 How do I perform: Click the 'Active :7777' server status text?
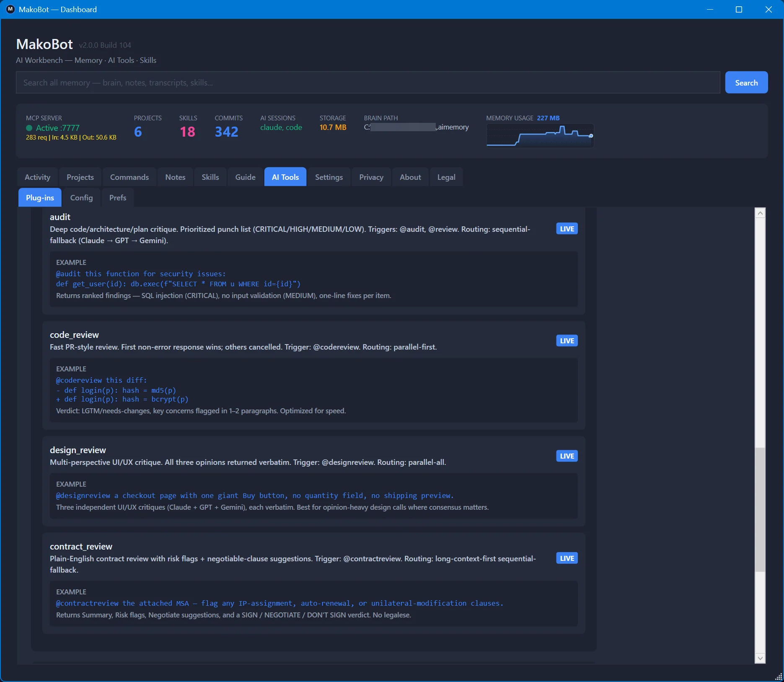pyautogui.click(x=58, y=128)
